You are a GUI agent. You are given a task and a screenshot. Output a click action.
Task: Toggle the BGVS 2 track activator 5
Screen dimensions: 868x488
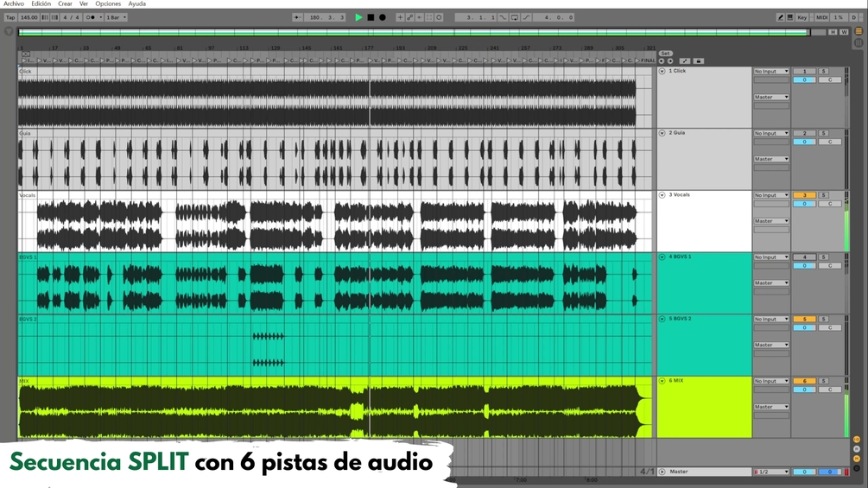pos(804,320)
